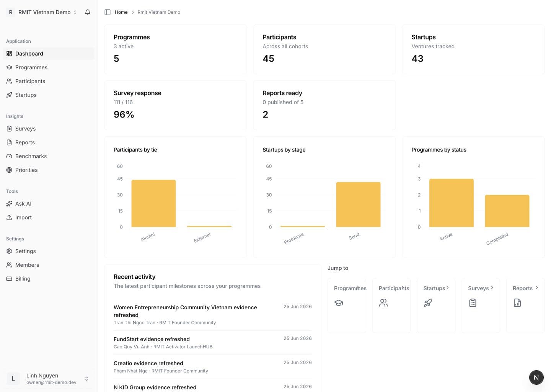Toggle the sidebar panel icon
The width and height of the screenshot is (551, 392).
point(108,12)
